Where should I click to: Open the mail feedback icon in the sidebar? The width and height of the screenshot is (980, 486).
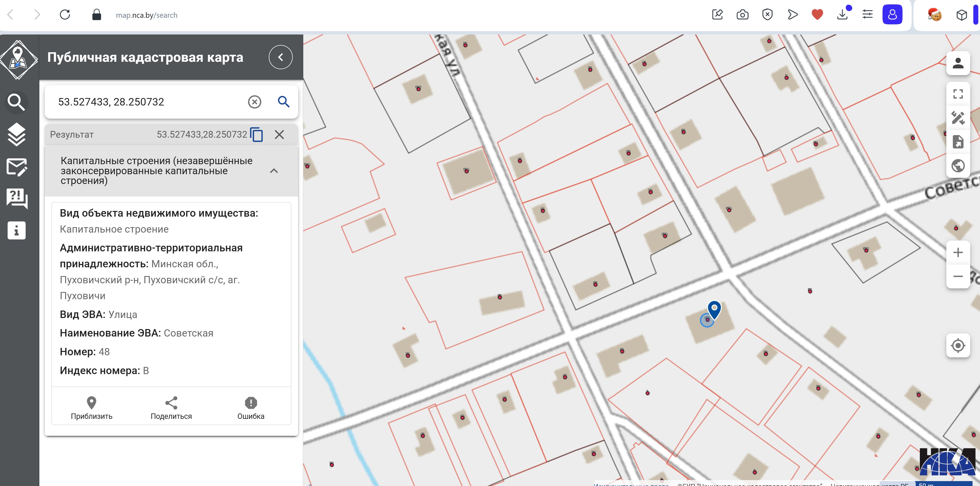coord(16,167)
